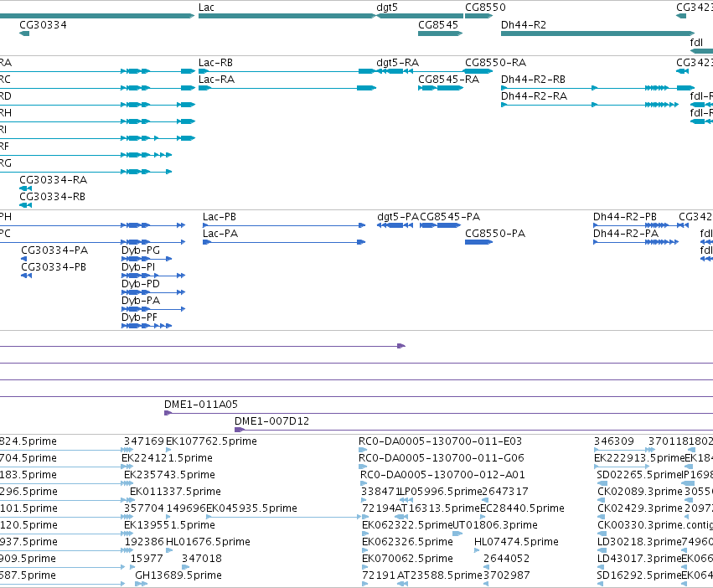
Task: Select the Dh44-R2 gene bar
Action: (598, 34)
